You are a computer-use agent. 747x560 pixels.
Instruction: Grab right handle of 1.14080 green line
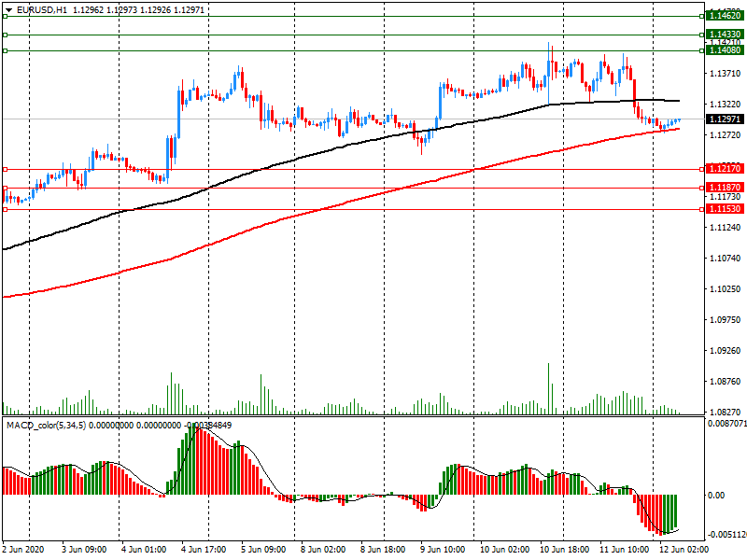pyautogui.click(x=700, y=50)
